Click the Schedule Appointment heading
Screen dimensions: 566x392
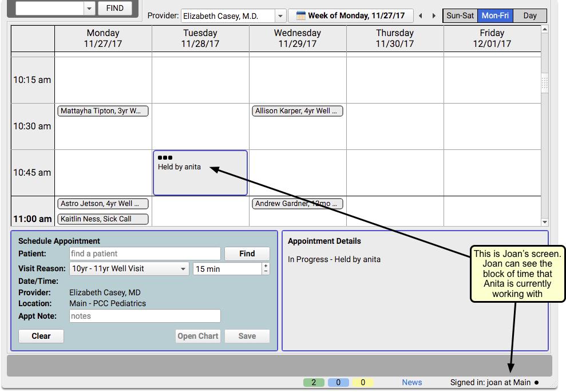[x=59, y=241]
